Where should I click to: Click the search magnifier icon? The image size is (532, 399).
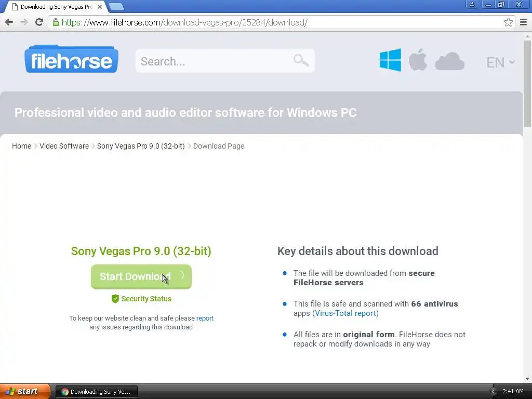click(301, 60)
